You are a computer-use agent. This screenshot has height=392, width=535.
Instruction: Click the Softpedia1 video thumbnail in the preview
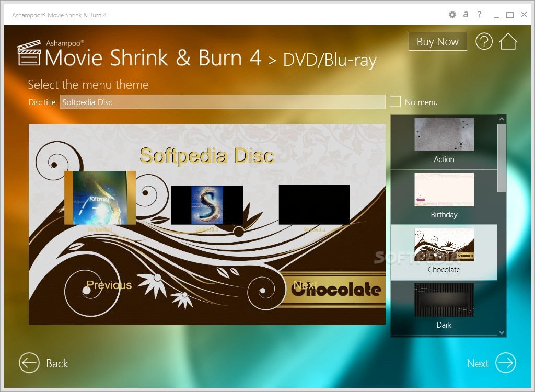coord(100,198)
